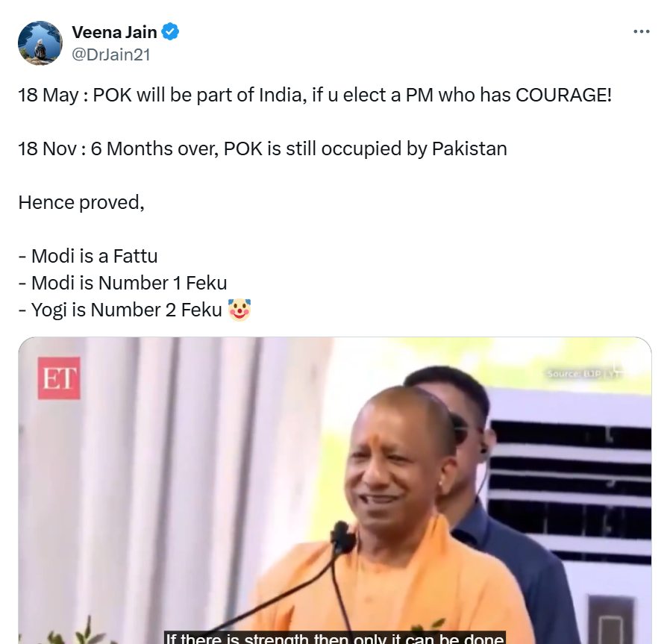Click the 'Source: BJP' watermark text

coord(574,374)
